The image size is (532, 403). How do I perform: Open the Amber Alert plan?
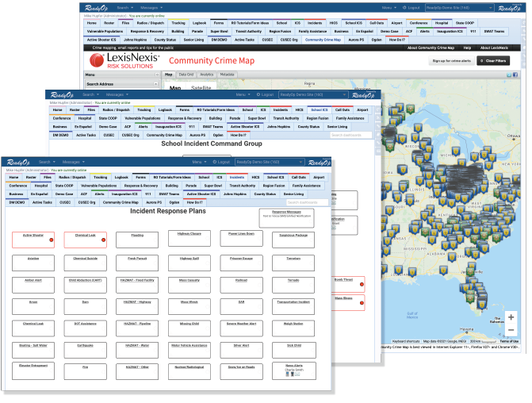tap(33, 285)
